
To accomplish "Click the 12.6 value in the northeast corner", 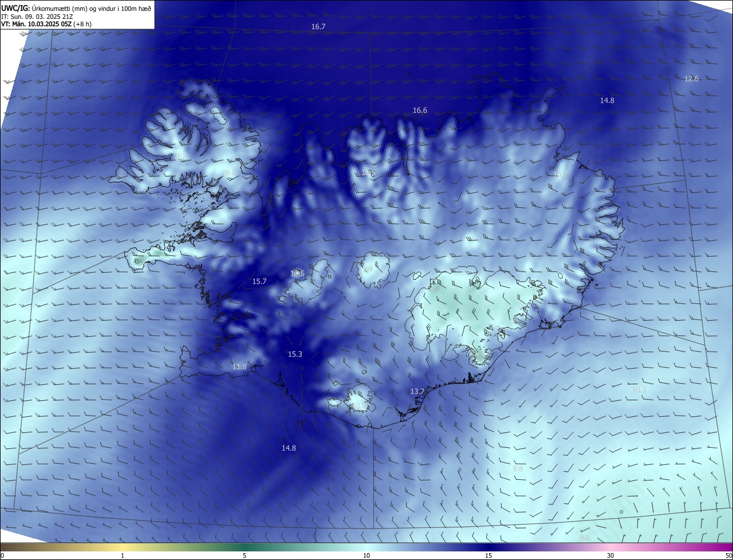I will 691,78.
